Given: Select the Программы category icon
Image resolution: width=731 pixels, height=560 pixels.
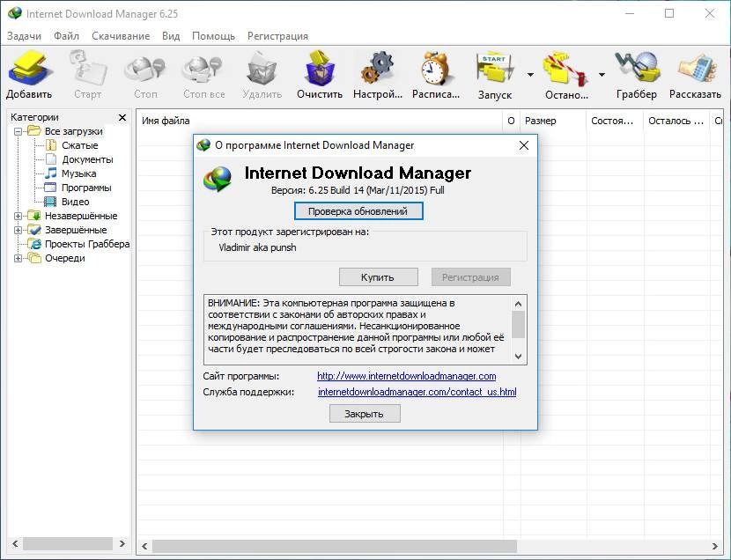Looking at the screenshot, I should [x=50, y=188].
